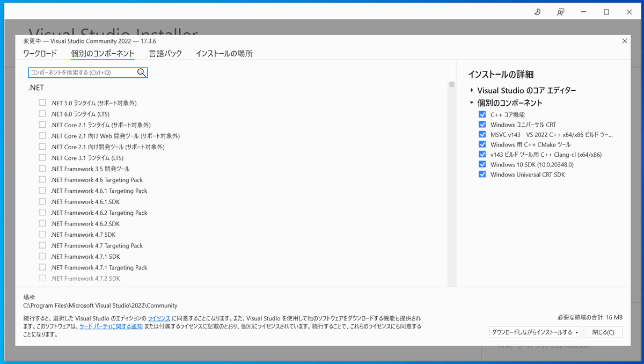644x364 pixels.
Task: Toggle dark mode moon icon in title bar
Action: 537,12
